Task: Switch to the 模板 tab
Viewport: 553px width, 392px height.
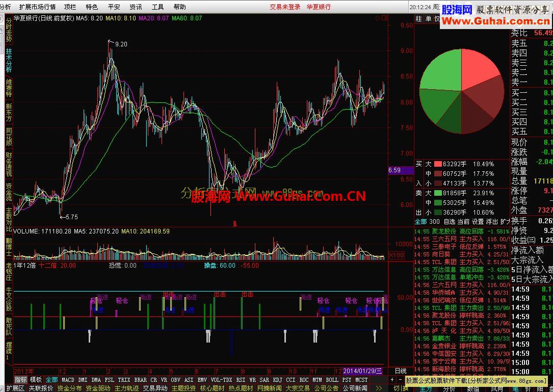Action: [x=36, y=380]
